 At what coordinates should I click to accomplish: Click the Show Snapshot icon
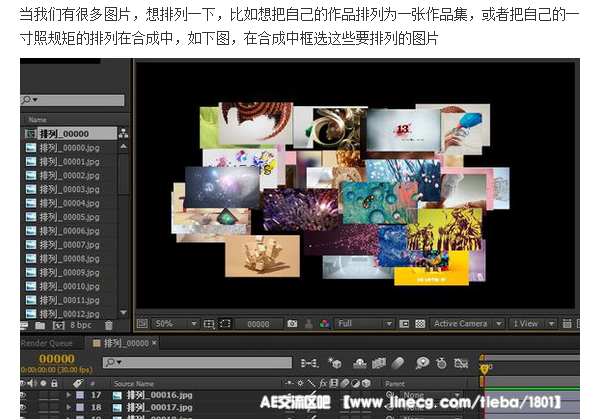point(309,324)
